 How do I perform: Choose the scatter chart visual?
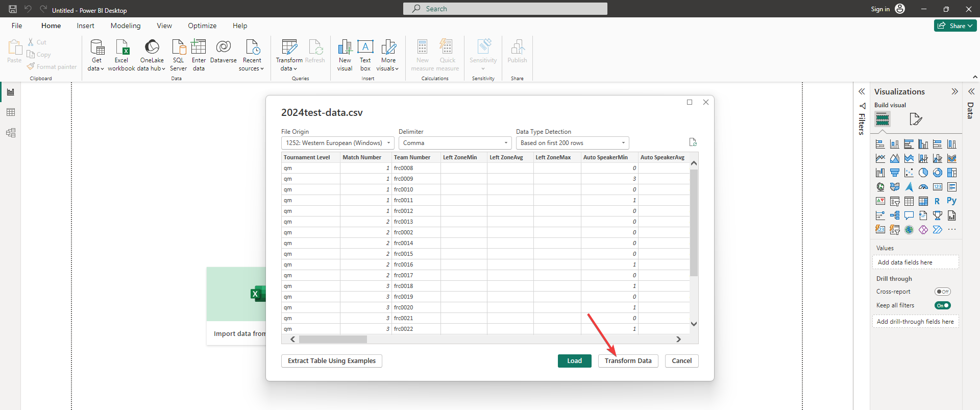coord(909,173)
